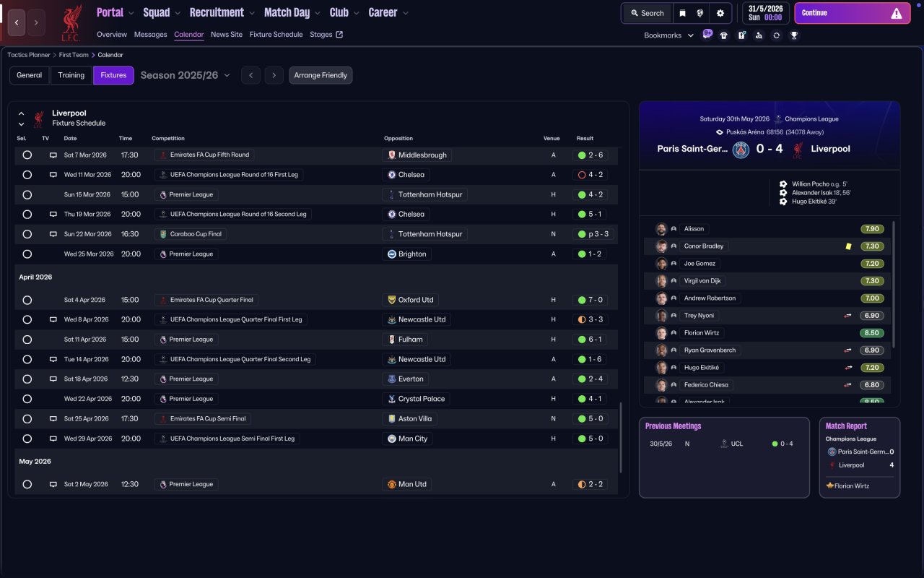This screenshot has width=924, height=578.
Task: Click Alisson's player portrait
Action: (661, 229)
